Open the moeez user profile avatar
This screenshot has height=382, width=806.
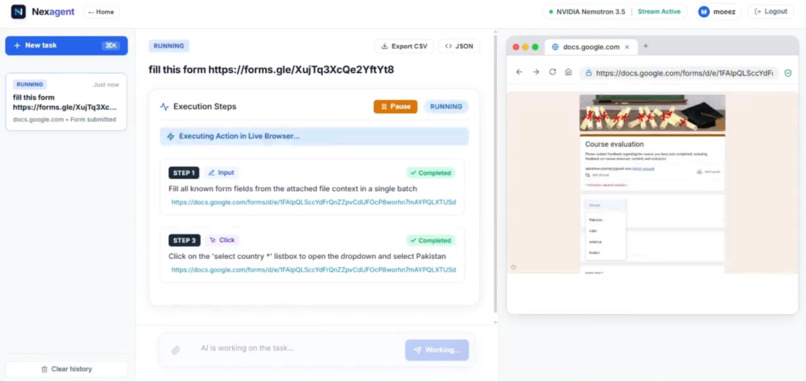(704, 12)
